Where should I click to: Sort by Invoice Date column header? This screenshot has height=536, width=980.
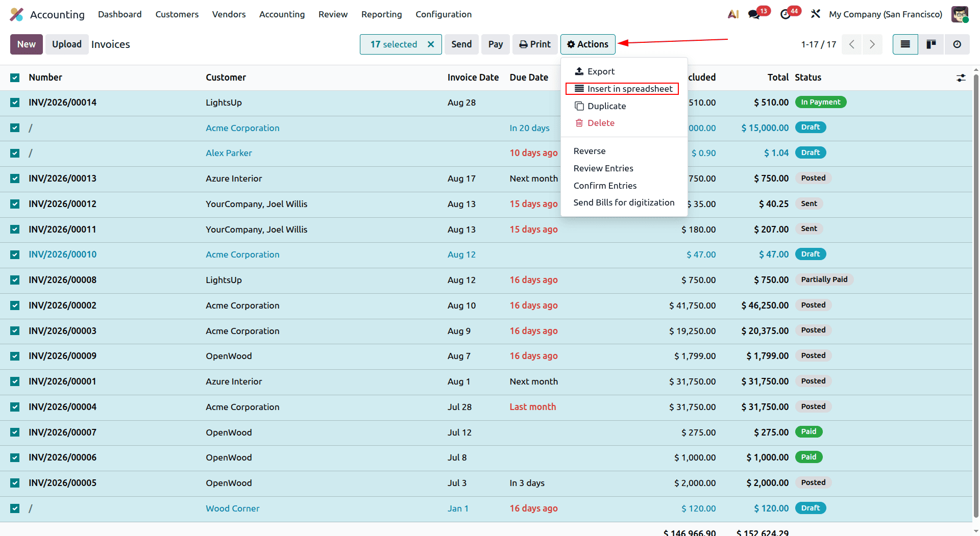[473, 78]
